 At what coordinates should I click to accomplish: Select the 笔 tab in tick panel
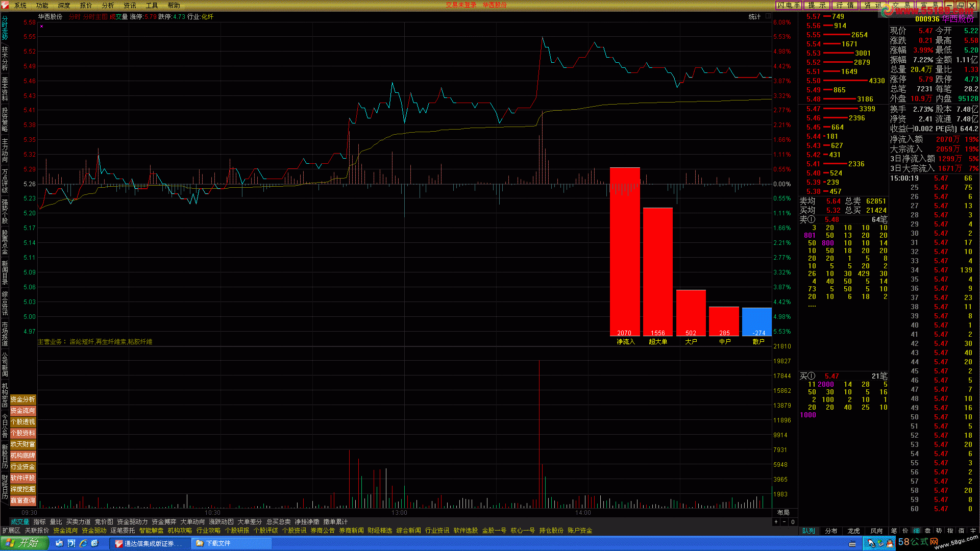tap(894, 531)
